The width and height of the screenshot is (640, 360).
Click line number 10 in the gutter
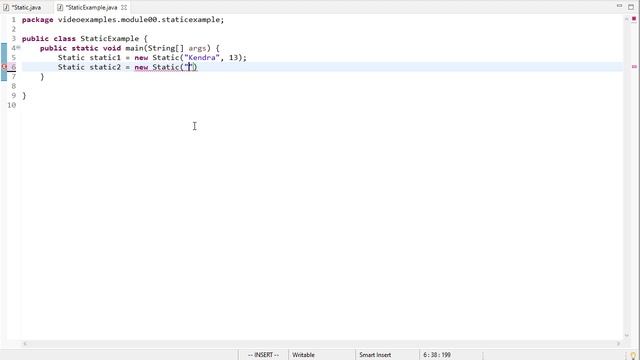[11, 105]
